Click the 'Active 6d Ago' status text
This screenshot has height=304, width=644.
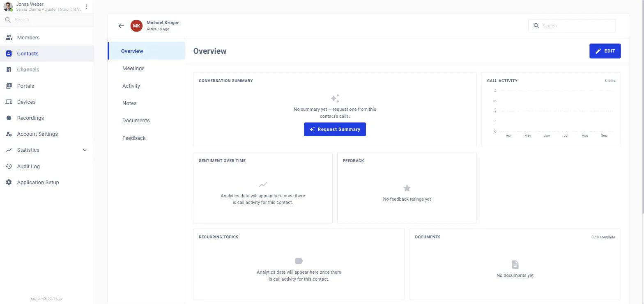click(x=158, y=30)
